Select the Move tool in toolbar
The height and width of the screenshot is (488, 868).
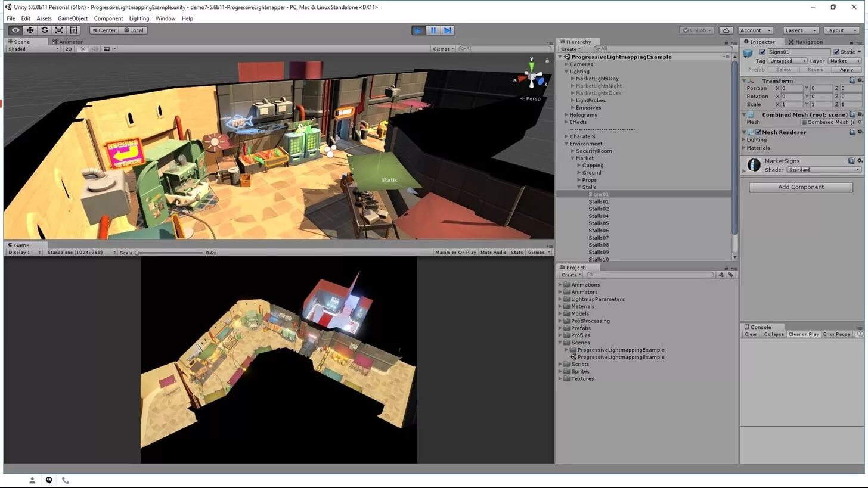point(30,30)
